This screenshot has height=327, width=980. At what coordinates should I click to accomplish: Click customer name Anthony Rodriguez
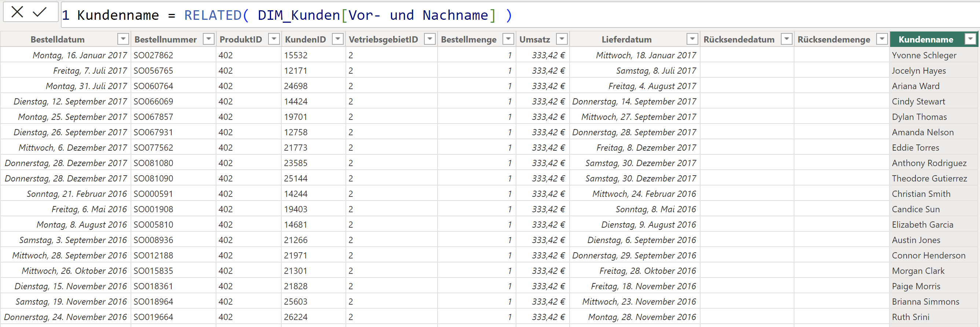[929, 163]
